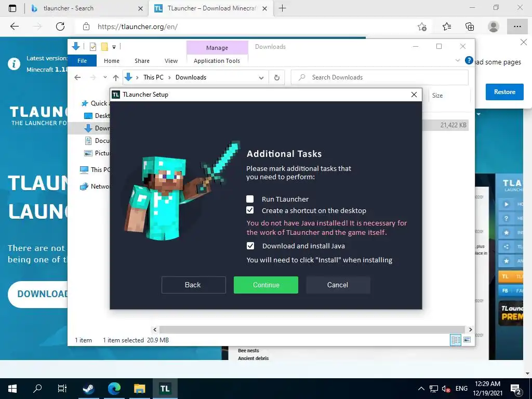The width and height of the screenshot is (532, 399).
Task: Open the tab actions menu icon
Action: pyautogui.click(x=12, y=8)
